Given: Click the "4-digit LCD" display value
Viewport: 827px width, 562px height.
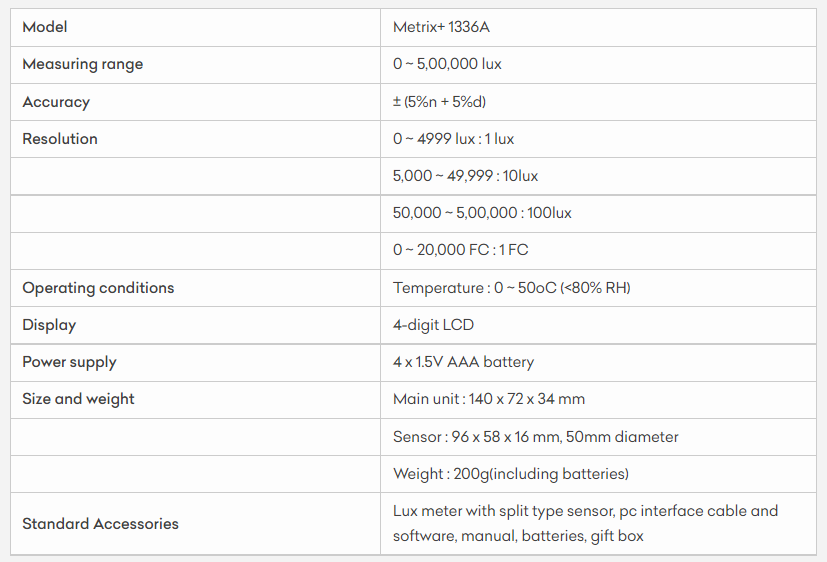Looking at the screenshot, I should (x=433, y=325).
